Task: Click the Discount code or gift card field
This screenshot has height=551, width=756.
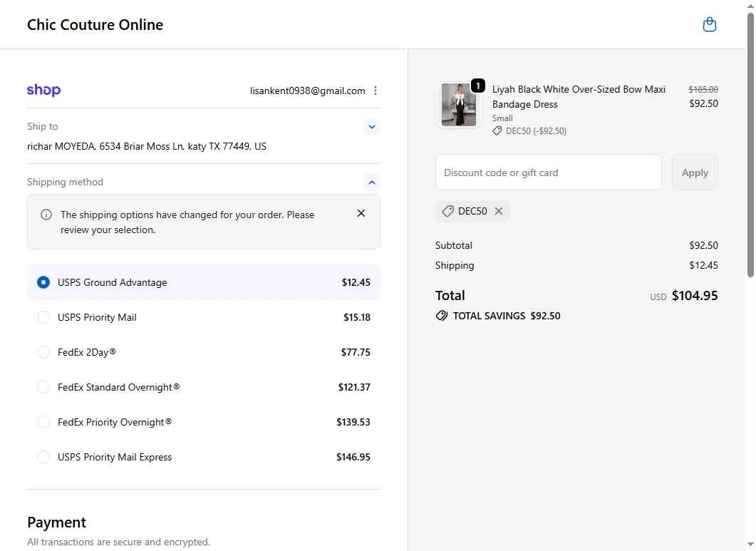Action: 549,172
